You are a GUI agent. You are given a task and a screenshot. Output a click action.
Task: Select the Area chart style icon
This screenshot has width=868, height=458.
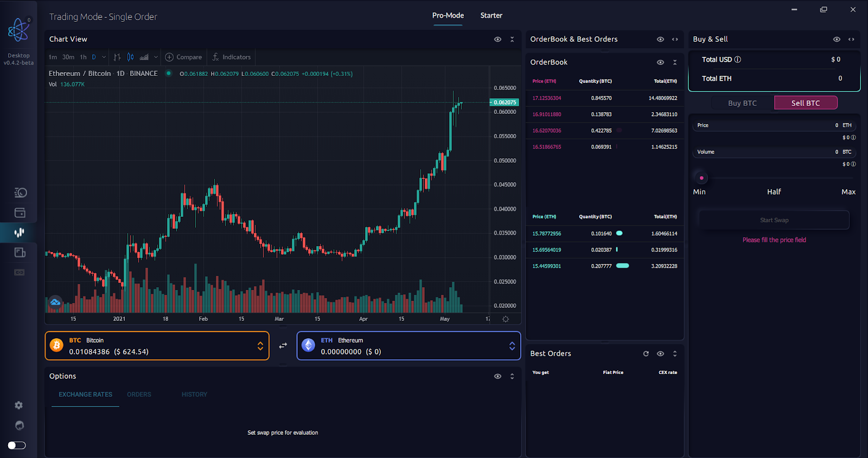click(x=144, y=57)
